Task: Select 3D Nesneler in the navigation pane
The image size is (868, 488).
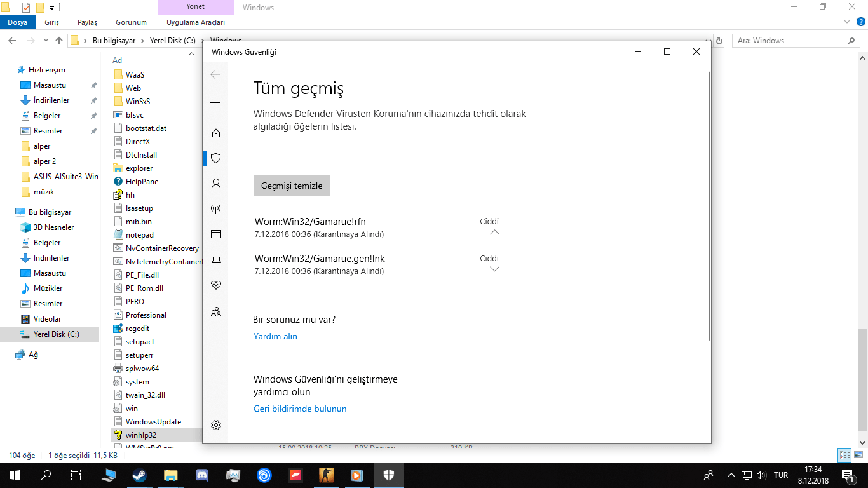Action: point(54,227)
